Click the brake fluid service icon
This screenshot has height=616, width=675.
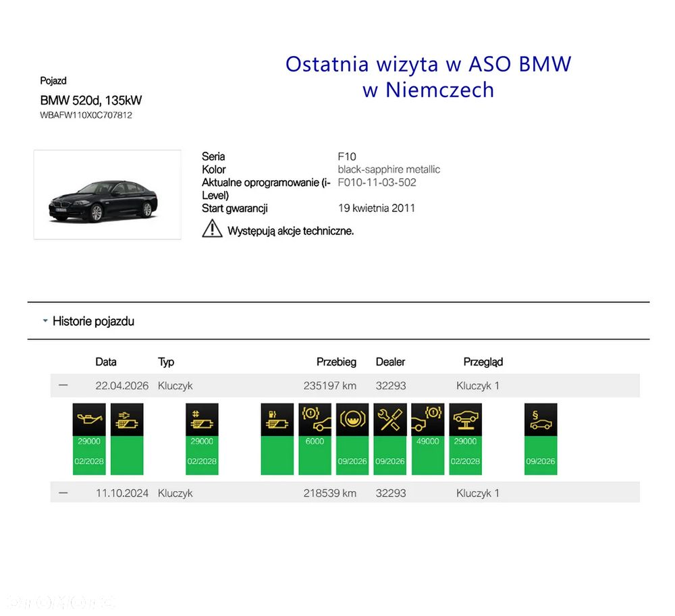tap(352, 420)
